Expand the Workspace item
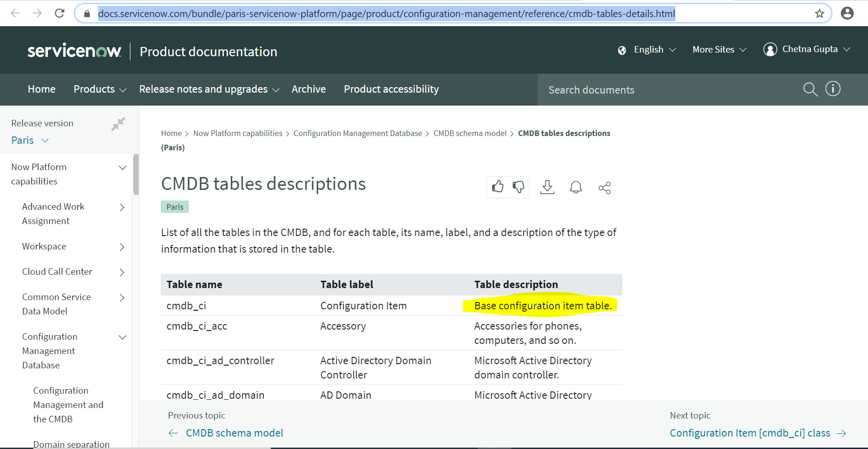Viewport: 868px width, 449px height. pos(122,247)
